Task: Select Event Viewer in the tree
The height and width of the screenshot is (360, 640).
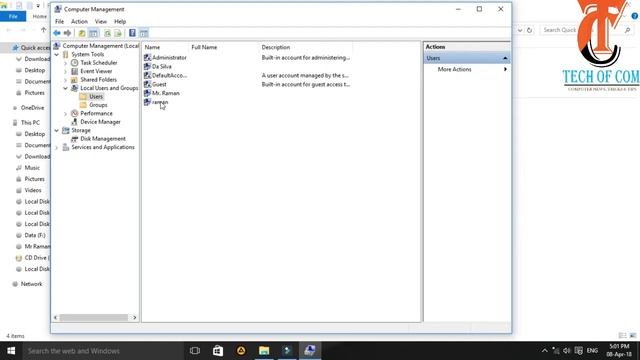Action: pyautogui.click(x=96, y=71)
